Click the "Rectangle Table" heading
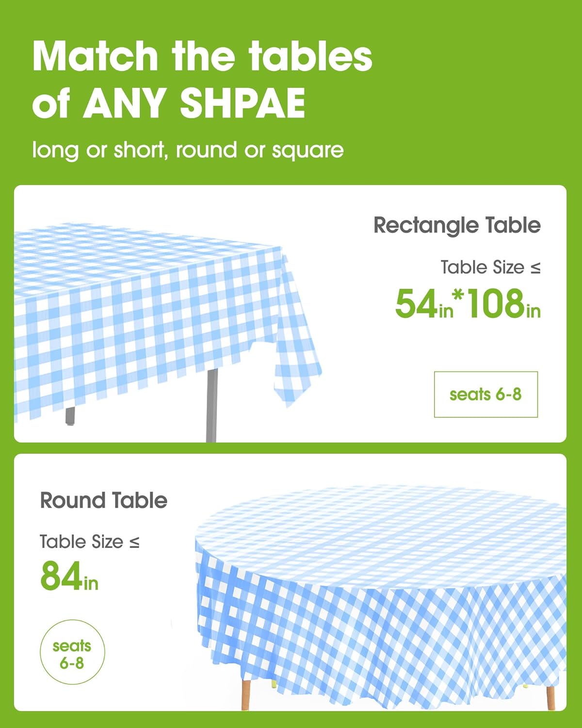The image size is (582, 728). (456, 225)
